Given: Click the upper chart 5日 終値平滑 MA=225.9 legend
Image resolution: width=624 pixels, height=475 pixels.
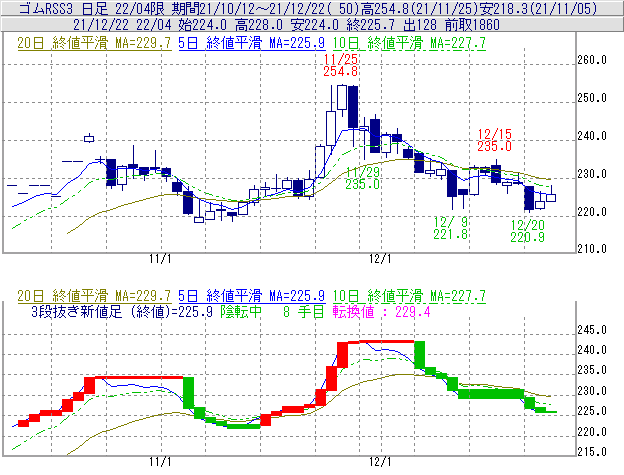Looking at the screenshot, I should (252, 43).
